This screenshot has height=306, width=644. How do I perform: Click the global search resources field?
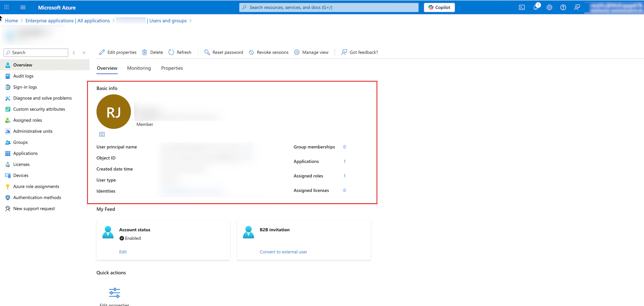point(329,7)
